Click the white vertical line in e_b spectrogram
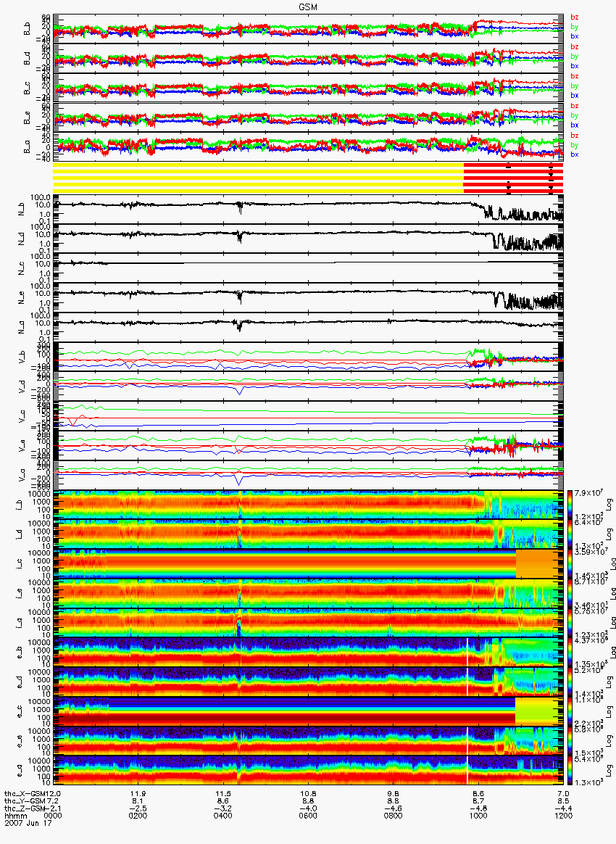The width and height of the screenshot is (616, 844). point(467,651)
